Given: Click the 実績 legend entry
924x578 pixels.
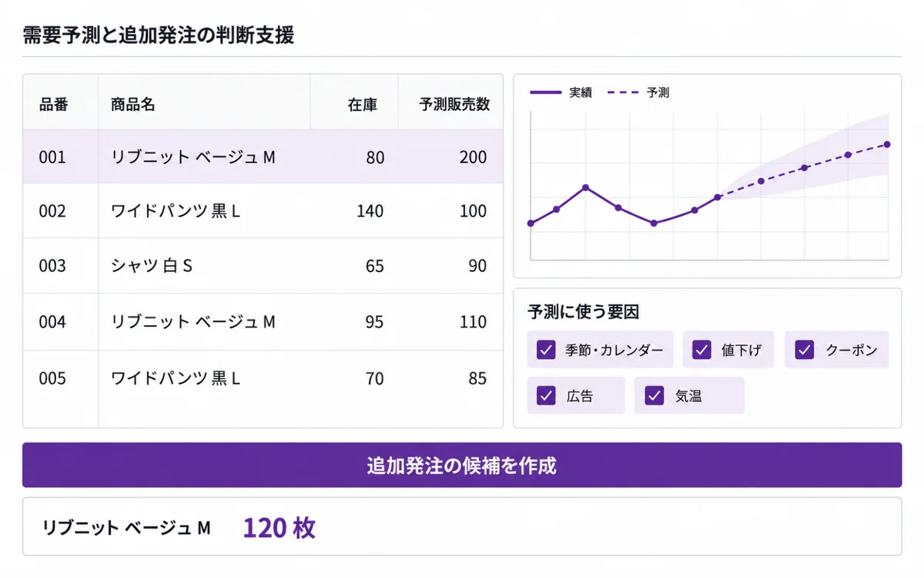Looking at the screenshot, I should pyautogui.click(x=561, y=92).
